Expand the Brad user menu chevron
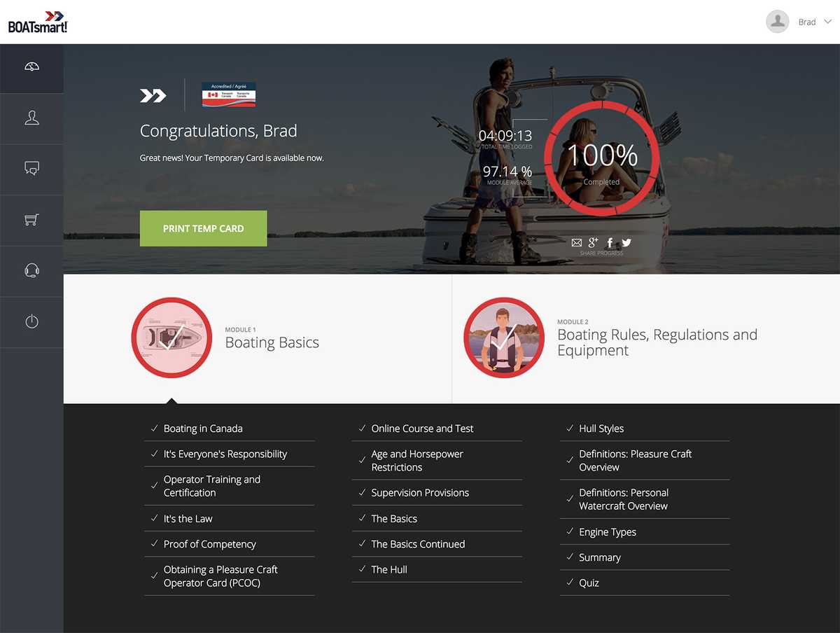The image size is (840, 633). pos(828,22)
